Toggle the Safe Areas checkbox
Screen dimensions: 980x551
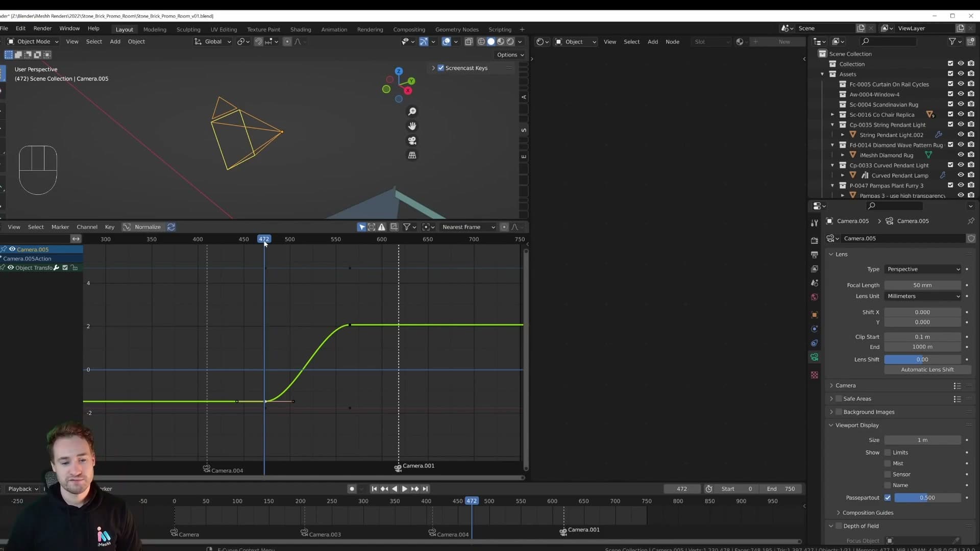[x=839, y=398]
